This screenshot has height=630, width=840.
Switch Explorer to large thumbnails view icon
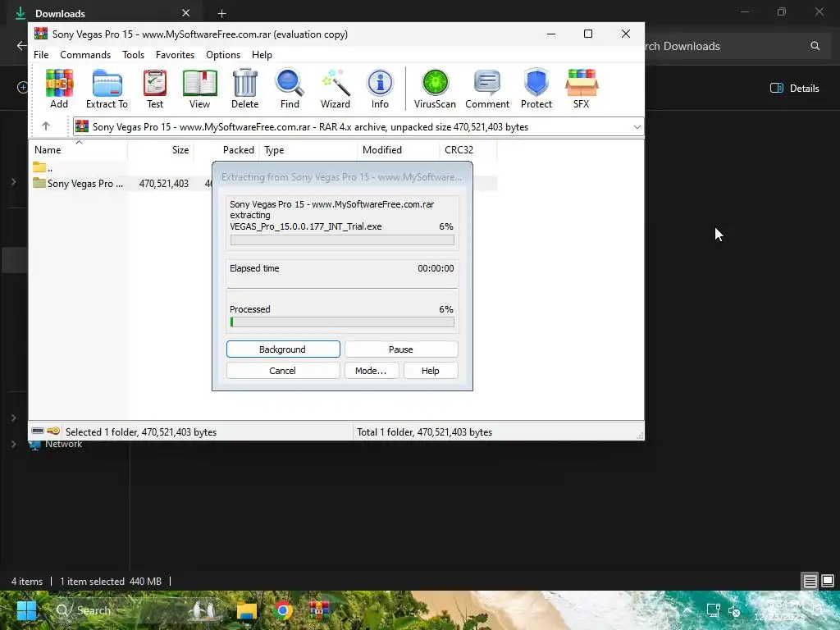tap(828, 582)
